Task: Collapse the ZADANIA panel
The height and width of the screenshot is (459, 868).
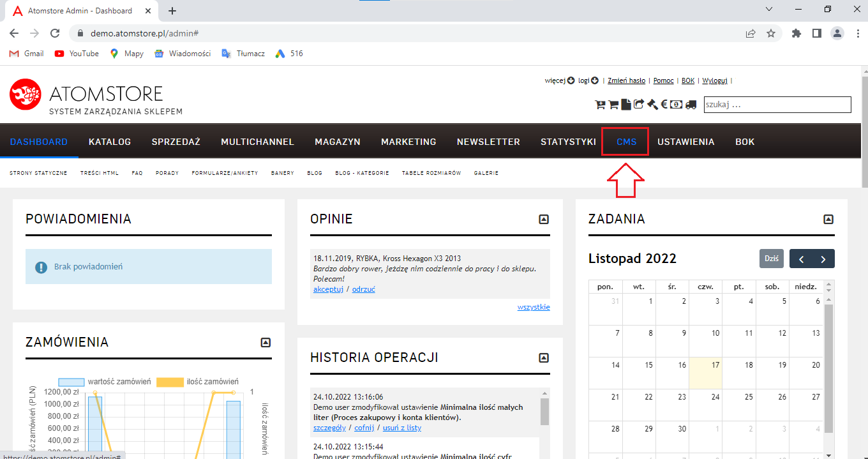Action: coord(828,219)
